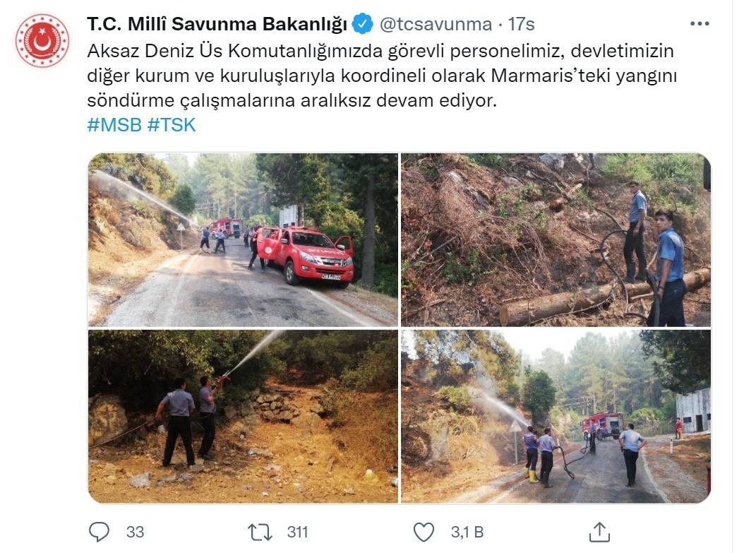The height and width of the screenshot is (553, 756).
Task: Click the 33 replies count
Action: 135,532
